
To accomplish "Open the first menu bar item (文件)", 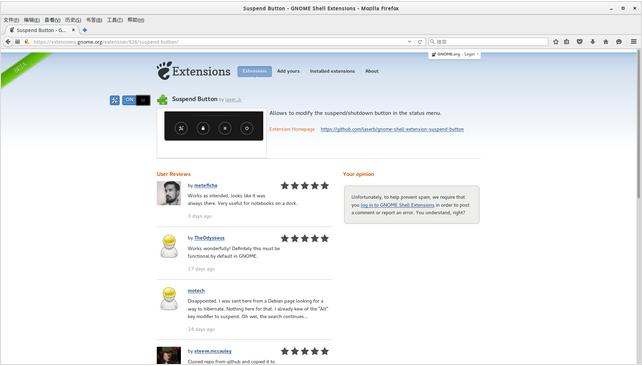I will (11, 20).
